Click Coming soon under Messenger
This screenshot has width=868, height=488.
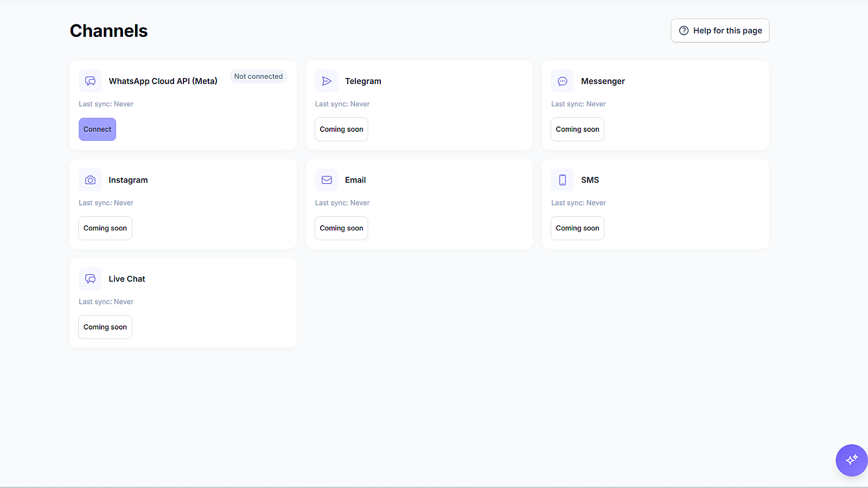tap(577, 129)
